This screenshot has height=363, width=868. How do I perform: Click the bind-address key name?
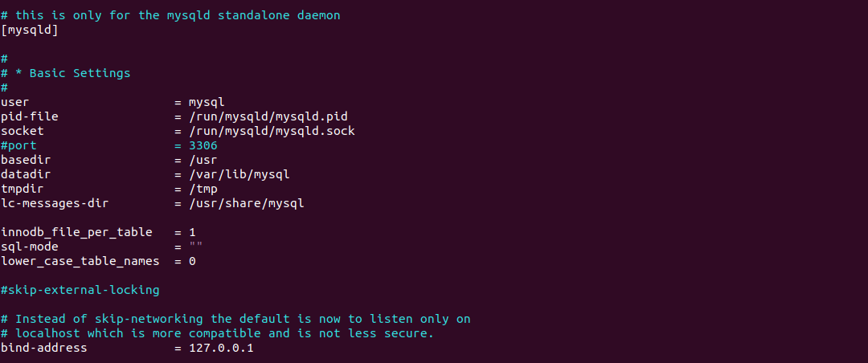44,348
